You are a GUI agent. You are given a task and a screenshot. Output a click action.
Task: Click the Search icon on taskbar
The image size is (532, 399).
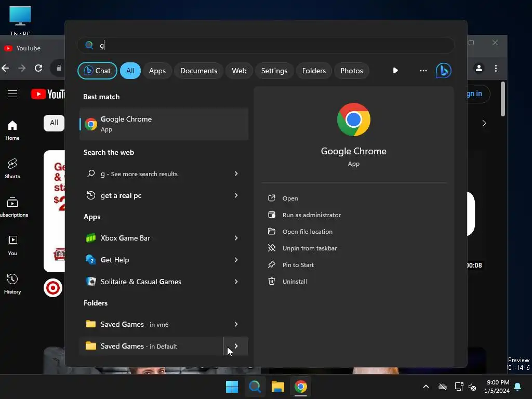point(255,387)
